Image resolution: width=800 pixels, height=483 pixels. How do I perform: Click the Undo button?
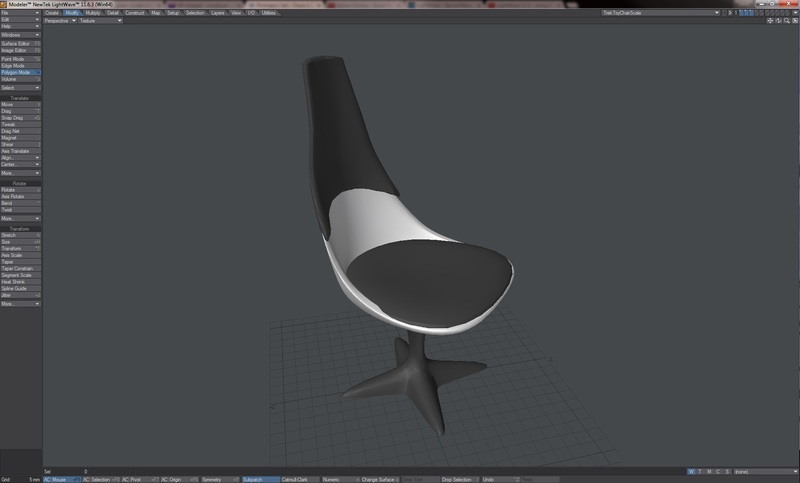point(501,479)
